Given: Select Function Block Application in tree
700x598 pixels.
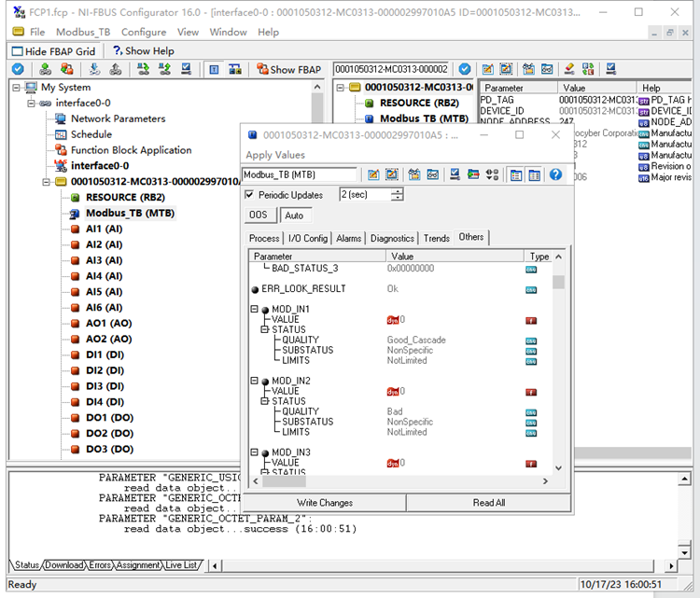Looking at the screenshot, I should coord(132,150).
